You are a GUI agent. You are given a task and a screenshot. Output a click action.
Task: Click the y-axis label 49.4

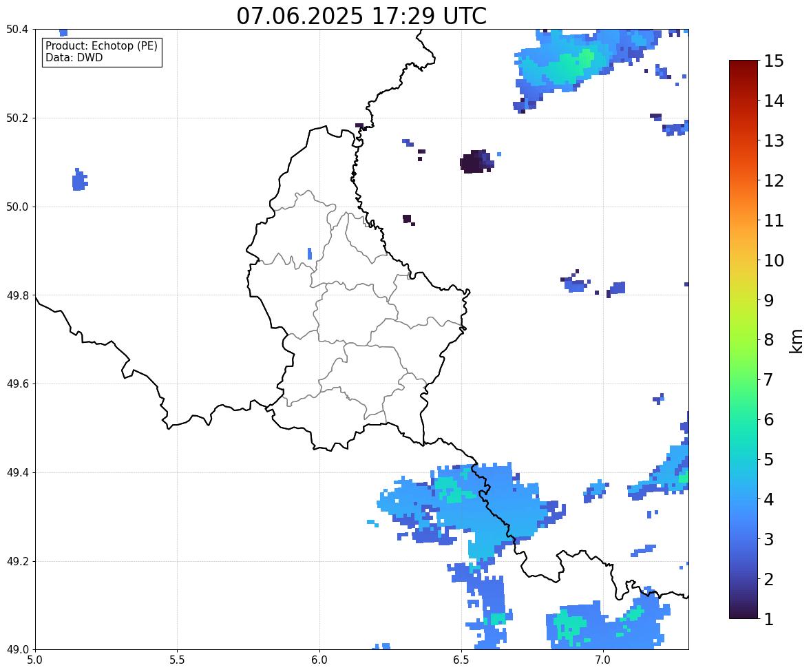[17, 472]
